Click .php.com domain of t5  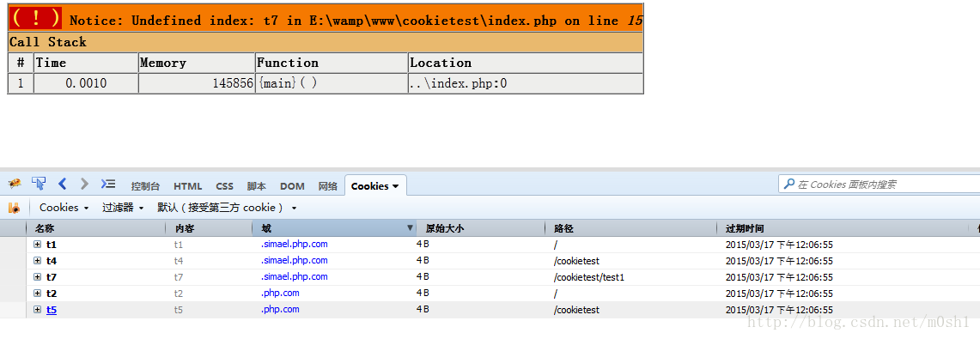[x=280, y=309]
